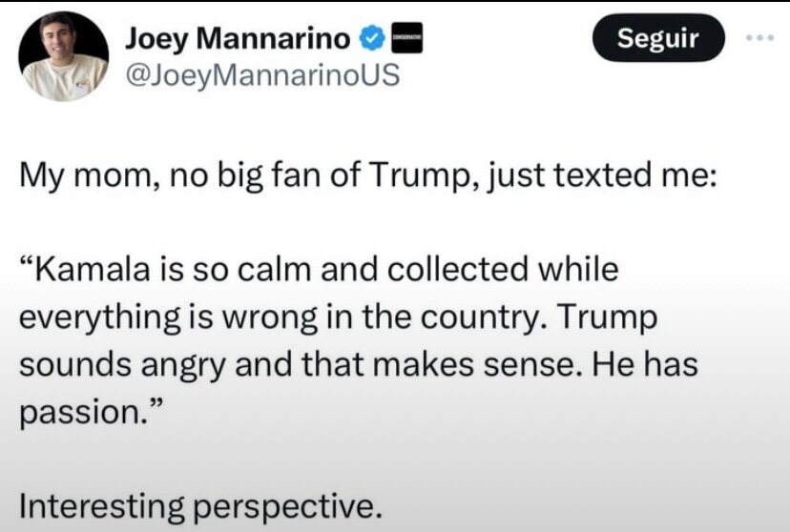790x532 pixels.
Task: Open Joey Mannarino's profile picture
Action: (x=65, y=57)
